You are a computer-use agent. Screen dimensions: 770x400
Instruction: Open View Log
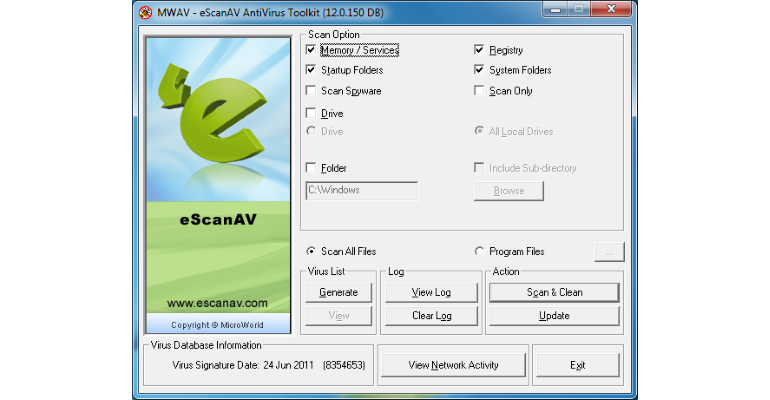tap(431, 293)
